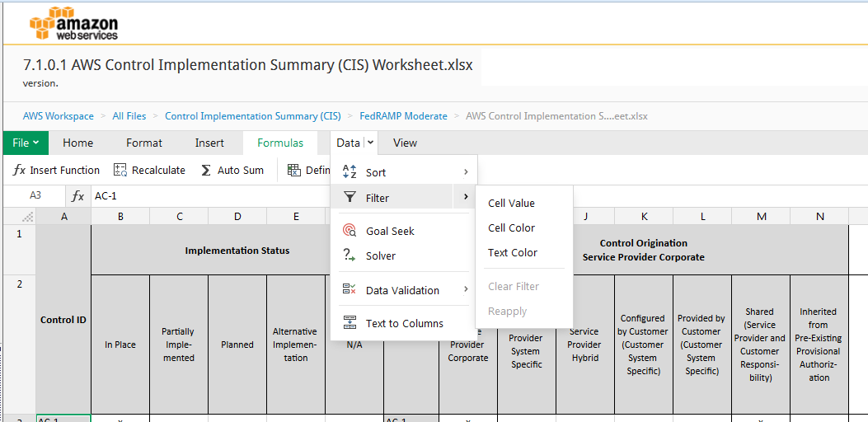Image resolution: width=868 pixels, height=422 pixels.
Task: Click the Recalculate button label
Action: click(158, 170)
